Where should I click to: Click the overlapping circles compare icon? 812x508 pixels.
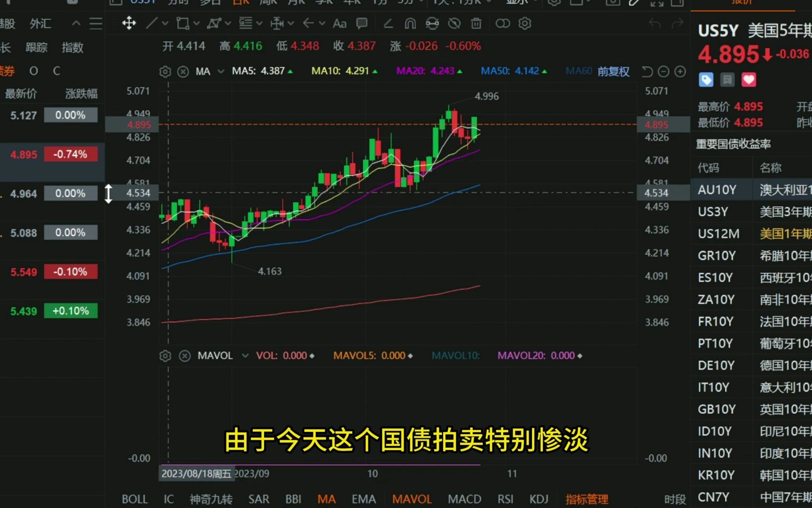(x=502, y=23)
